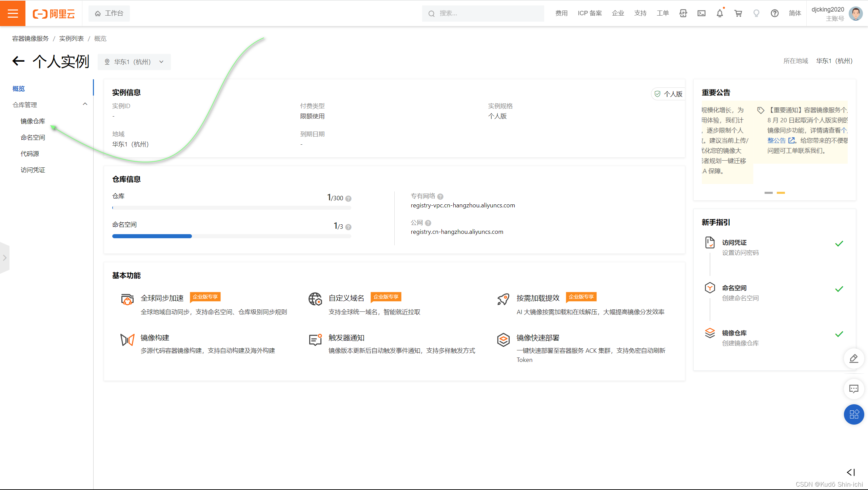Collapse the 仓库管理 sidebar section
The image size is (868, 490).
(x=85, y=104)
